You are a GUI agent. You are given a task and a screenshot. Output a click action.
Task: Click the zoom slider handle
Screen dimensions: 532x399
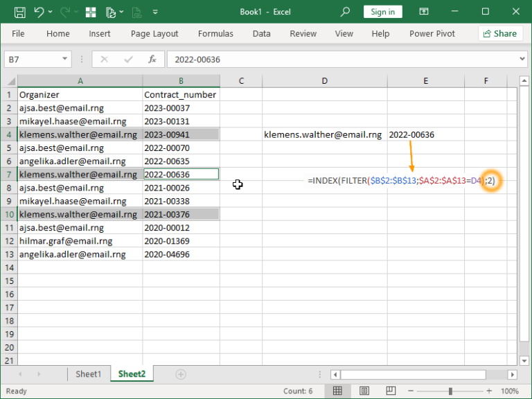[x=450, y=391]
